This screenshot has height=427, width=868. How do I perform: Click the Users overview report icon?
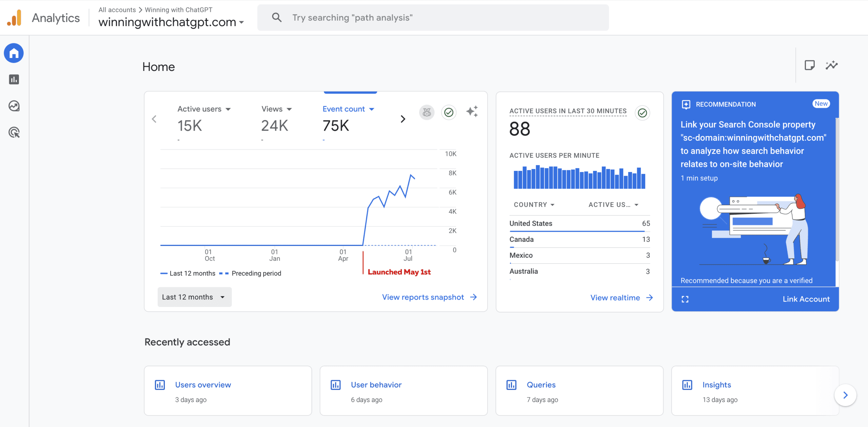[x=160, y=385]
